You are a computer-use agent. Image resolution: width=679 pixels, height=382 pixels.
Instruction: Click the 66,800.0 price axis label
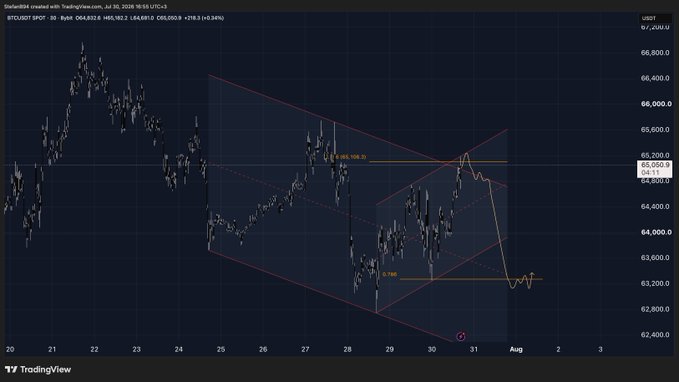(655, 53)
